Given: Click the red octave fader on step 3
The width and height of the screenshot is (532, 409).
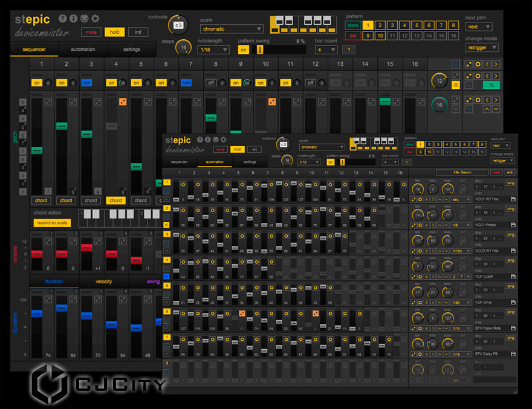Looking at the screenshot, I should coord(86,248).
